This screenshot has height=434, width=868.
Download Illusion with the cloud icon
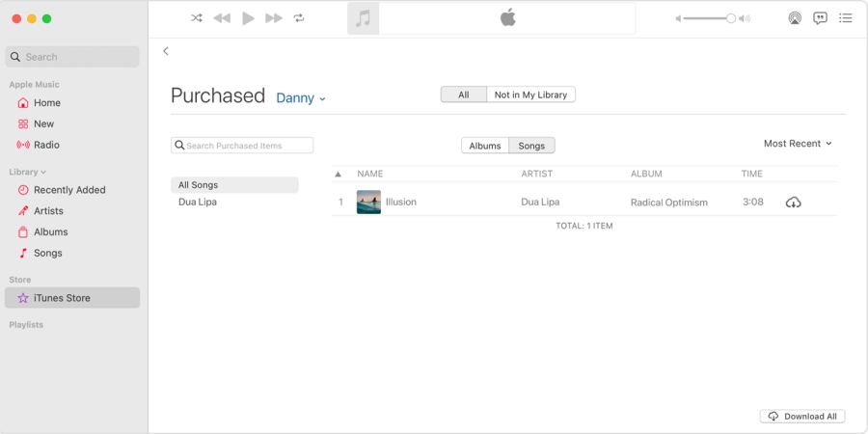pyautogui.click(x=794, y=203)
